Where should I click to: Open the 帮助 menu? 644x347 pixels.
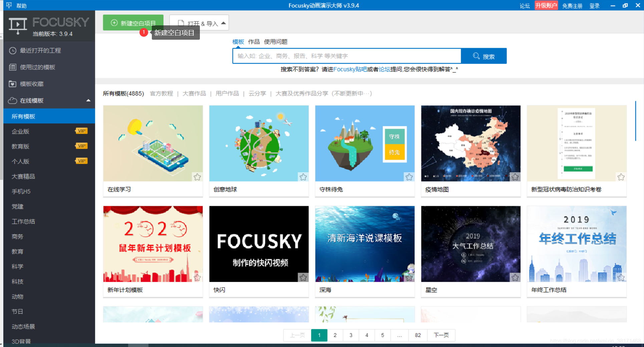[x=21, y=6]
